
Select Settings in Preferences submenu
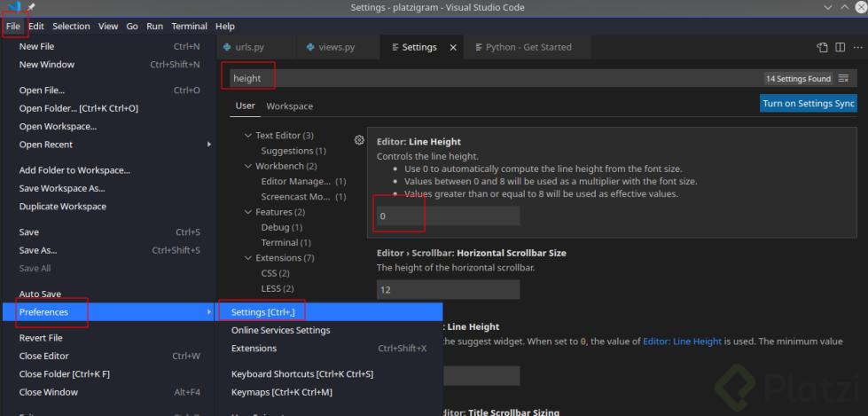tap(329, 312)
